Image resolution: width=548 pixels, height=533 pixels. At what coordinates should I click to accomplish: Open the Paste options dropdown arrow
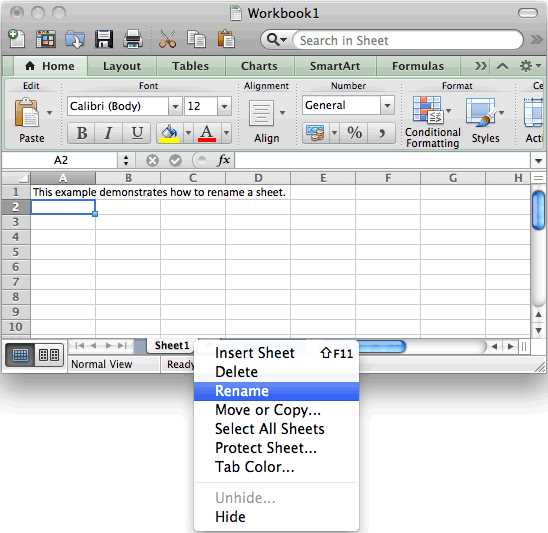click(49, 113)
